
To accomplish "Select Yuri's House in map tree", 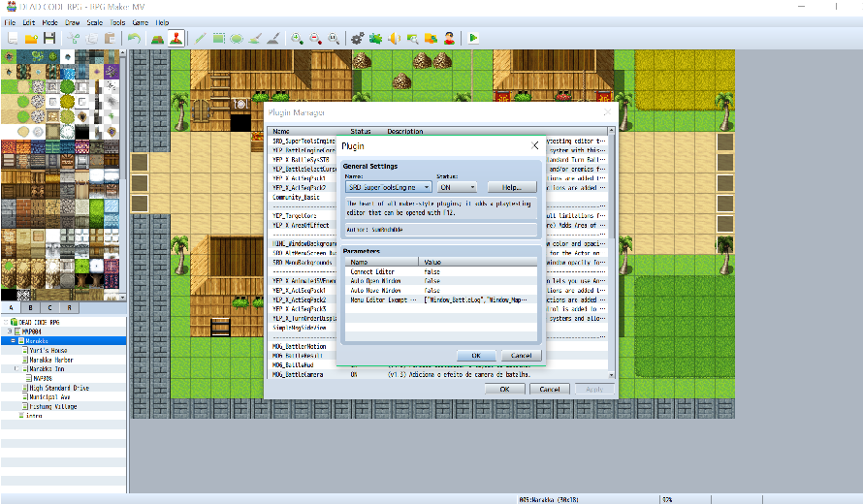I will 48,351.
